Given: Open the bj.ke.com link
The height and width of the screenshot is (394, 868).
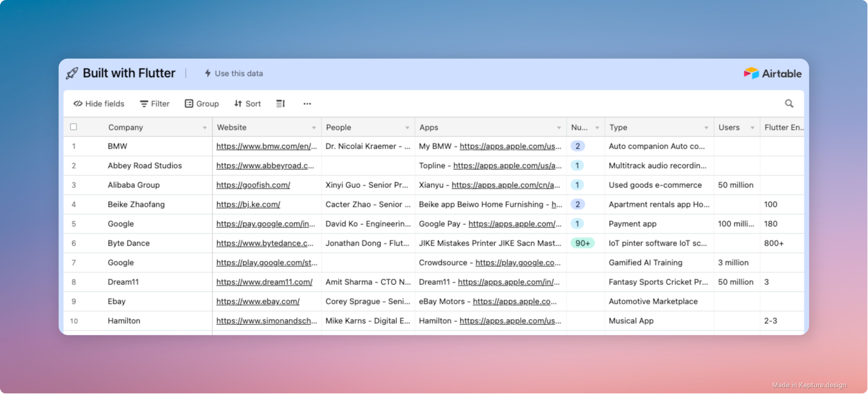Looking at the screenshot, I should click(248, 204).
